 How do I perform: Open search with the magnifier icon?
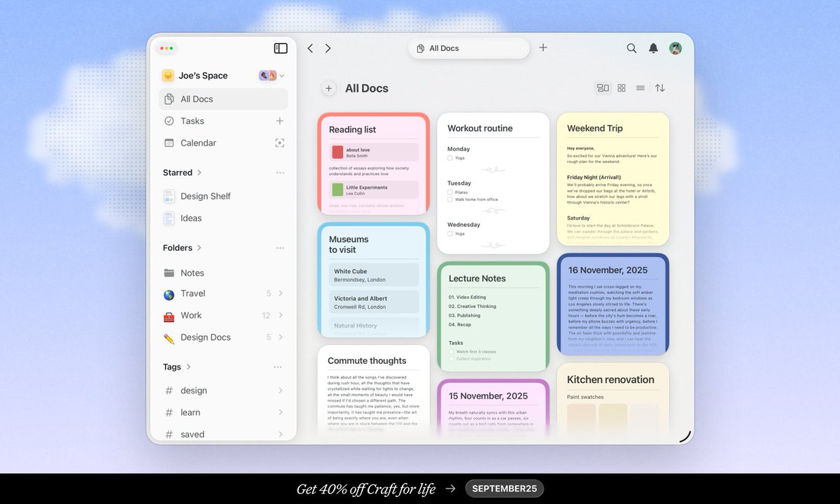click(x=631, y=48)
